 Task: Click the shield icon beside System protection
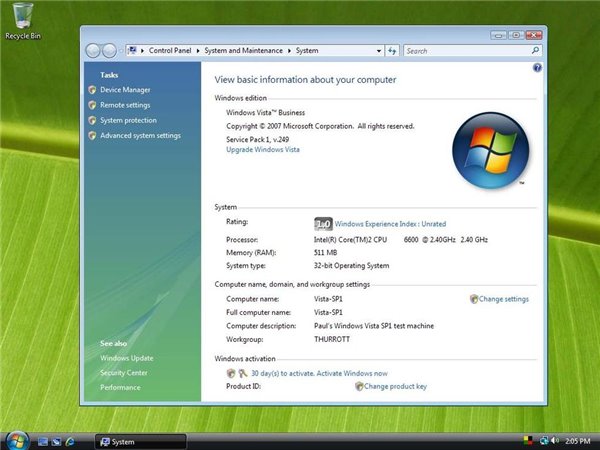pyautogui.click(x=92, y=121)
